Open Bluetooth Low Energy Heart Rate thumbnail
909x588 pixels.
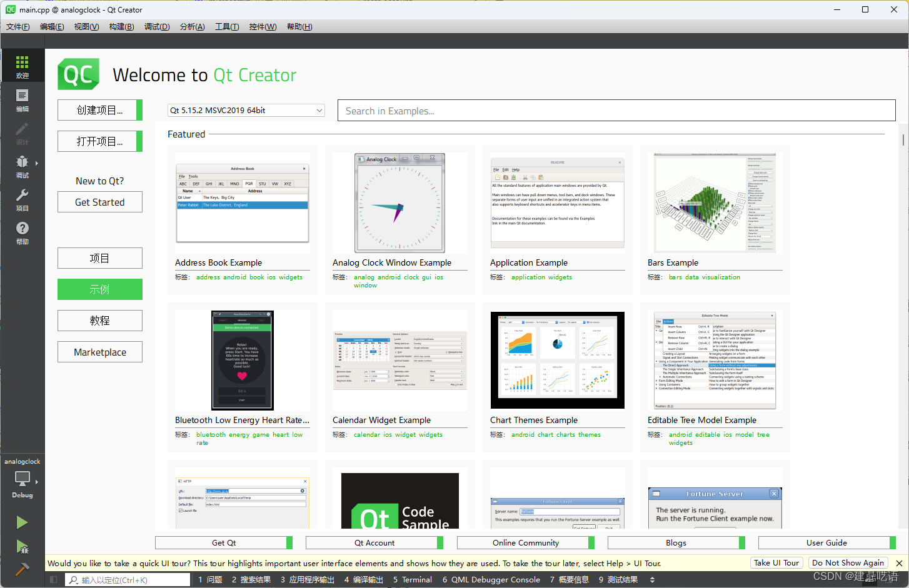pos(243,361)
